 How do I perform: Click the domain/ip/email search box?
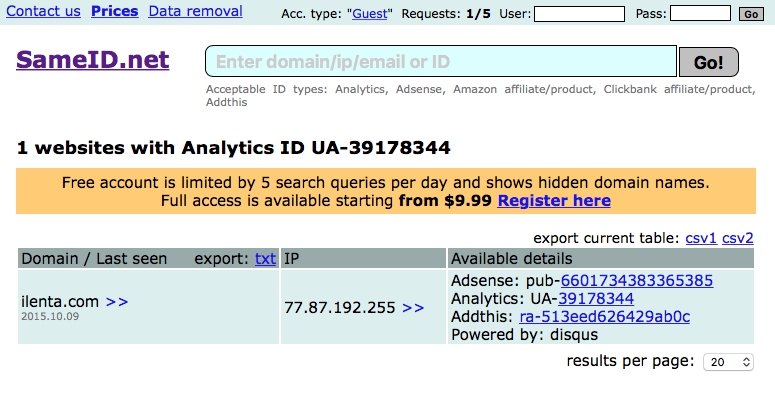click(440, 62)
